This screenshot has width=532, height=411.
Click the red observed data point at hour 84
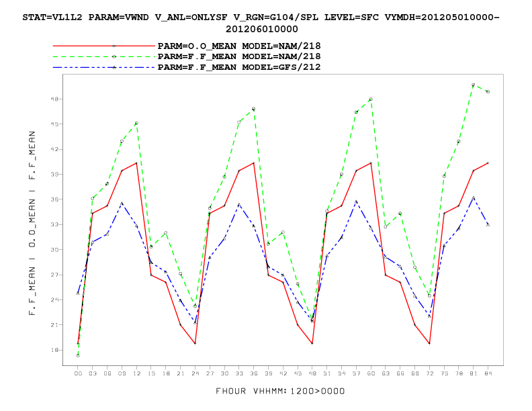coord(488,163)
